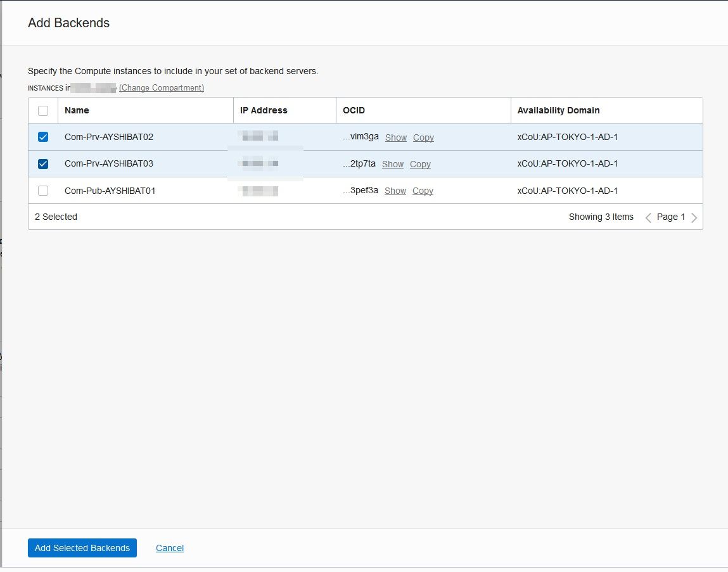Screen dimensions: 728x572
Task: Toggle the select-all instances header checkbox
Action: pos(43,111)
